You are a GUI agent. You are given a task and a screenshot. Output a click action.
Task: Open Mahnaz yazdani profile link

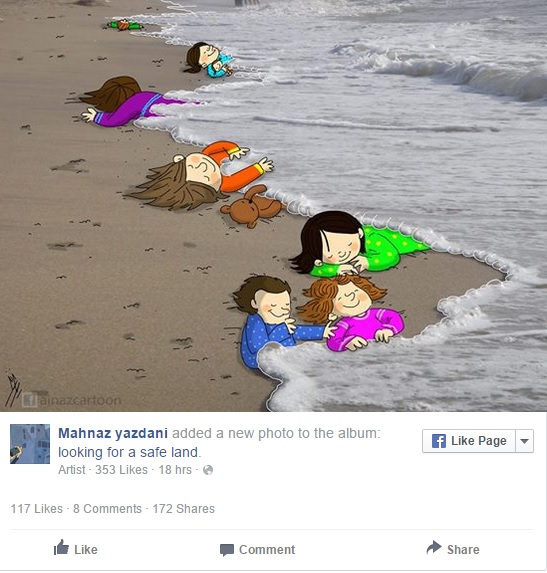point(113,433)
